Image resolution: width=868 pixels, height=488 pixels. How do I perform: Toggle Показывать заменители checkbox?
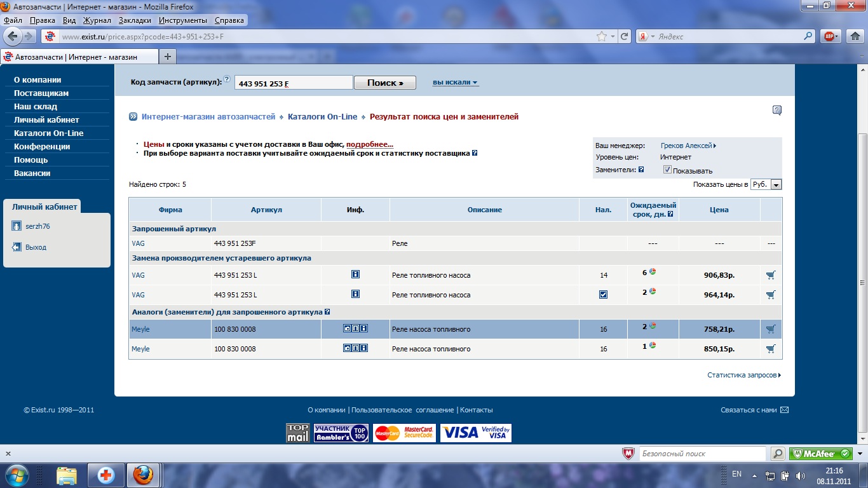point(667,170)
